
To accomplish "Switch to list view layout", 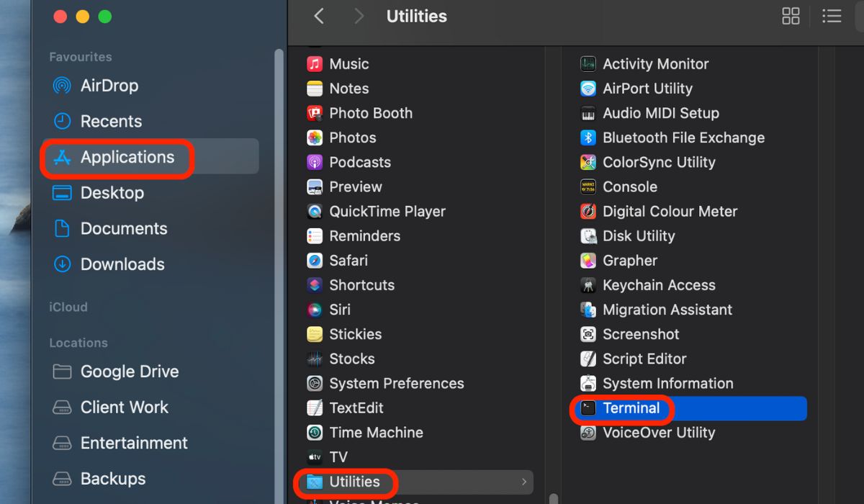I will pos(832,16).
